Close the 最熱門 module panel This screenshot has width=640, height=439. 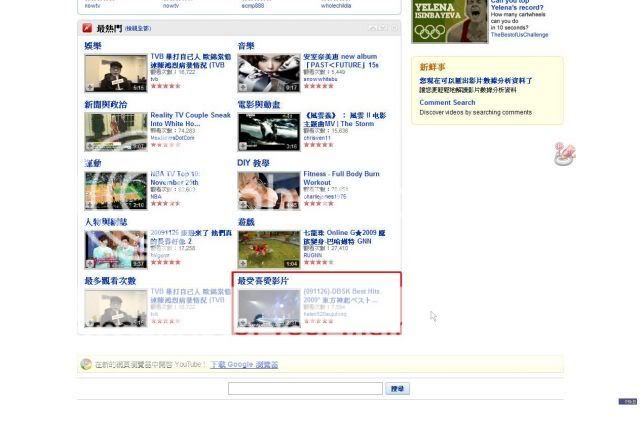[x=393, y=28]
